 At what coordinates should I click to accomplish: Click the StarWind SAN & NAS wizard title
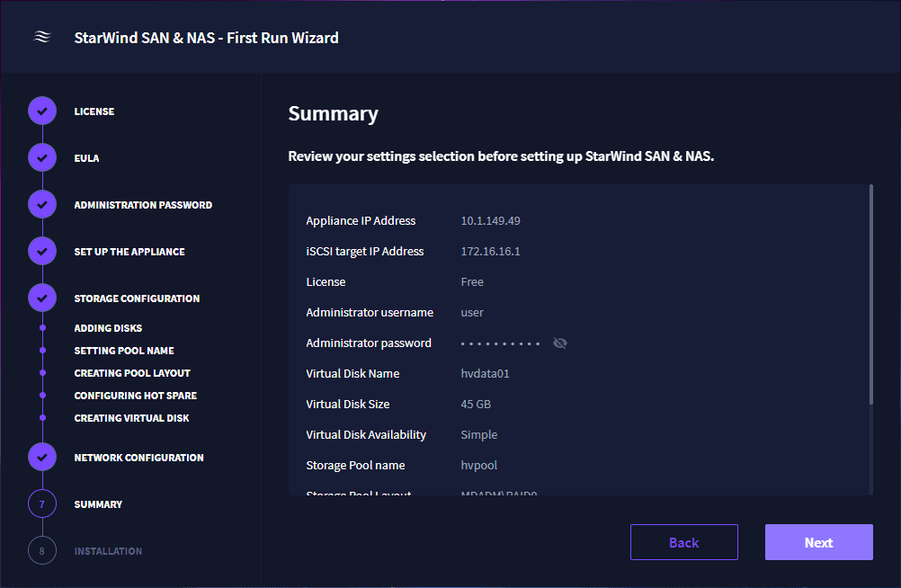(206, 38)
